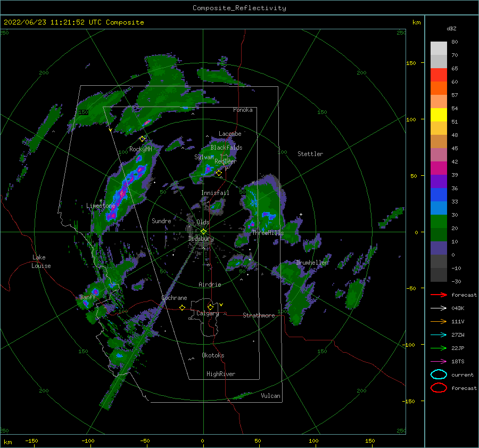Image resolution: width=479 pixels, height=448 pixels.
Task: Click the 04DK text in the legend
Action: [458, 308]
